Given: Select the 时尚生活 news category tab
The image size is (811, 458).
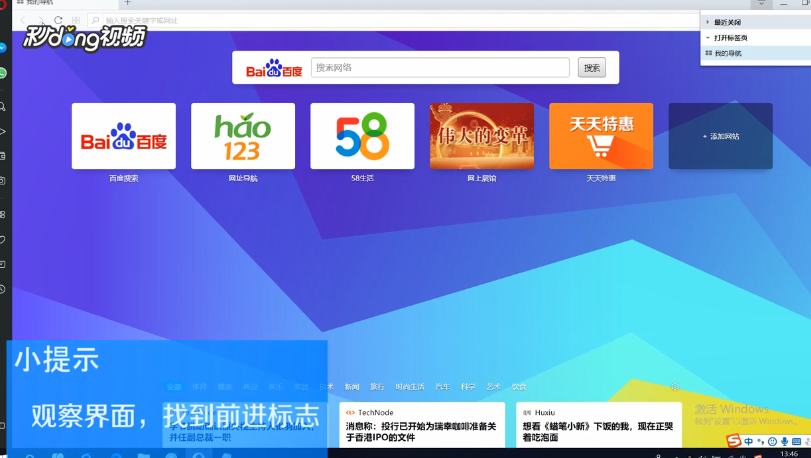Looking at the screenshot, I should (x=410, y=387).
